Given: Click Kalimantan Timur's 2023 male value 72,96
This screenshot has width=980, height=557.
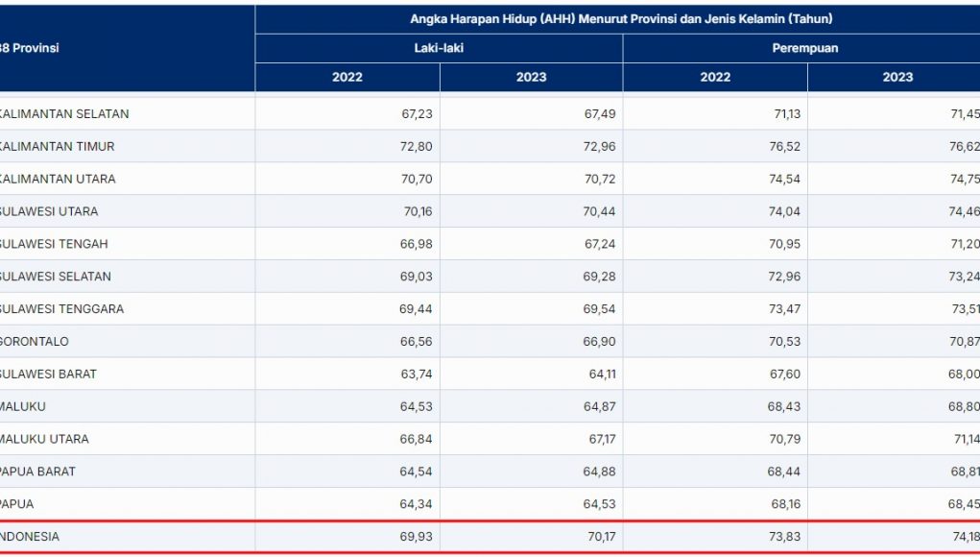Looking at the screenshot, I should click(x=599, y=146).
